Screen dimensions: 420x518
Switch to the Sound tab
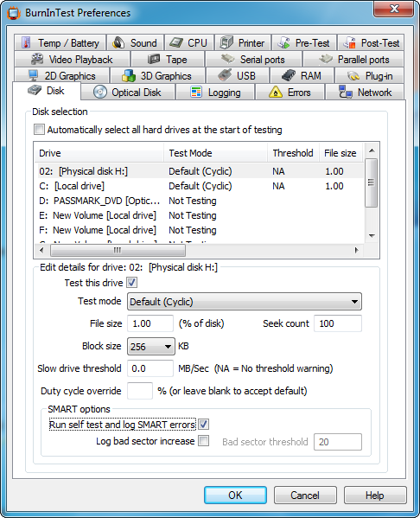point(136,42)
